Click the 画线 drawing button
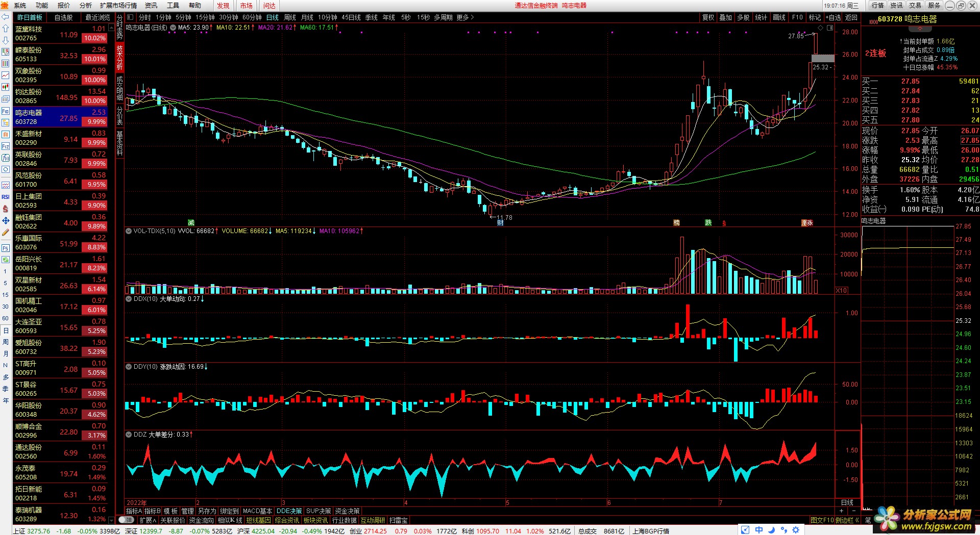This screenshot has width=980, height=535. coord(779,17)
